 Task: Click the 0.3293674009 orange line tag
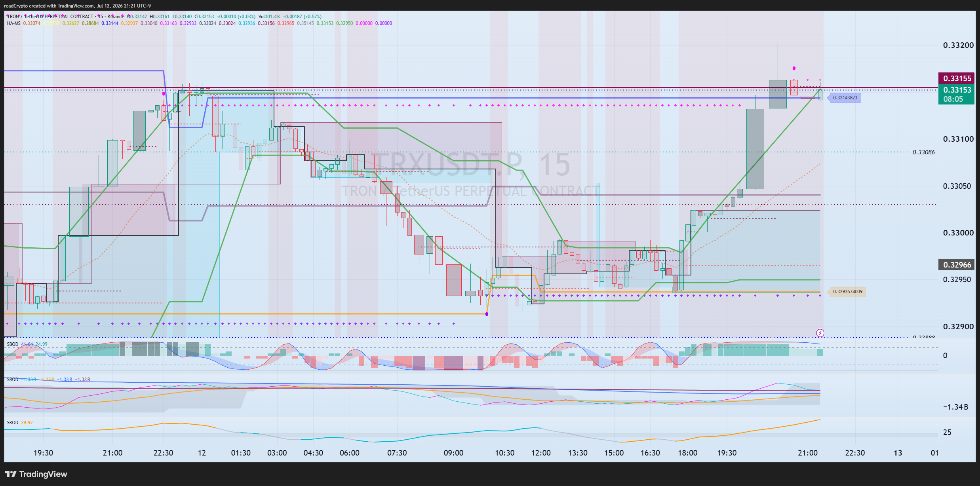pyautogui.click(x=847, y=292)
